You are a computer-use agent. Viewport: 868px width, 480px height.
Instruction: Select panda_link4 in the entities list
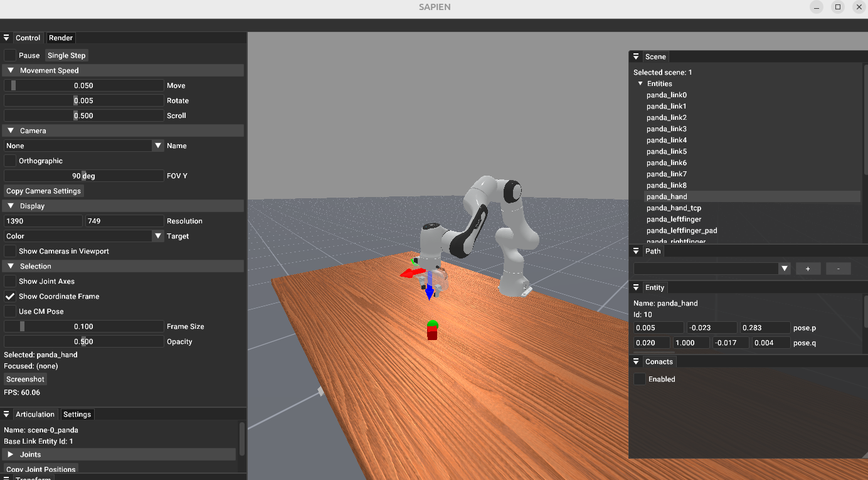[666, 140]
